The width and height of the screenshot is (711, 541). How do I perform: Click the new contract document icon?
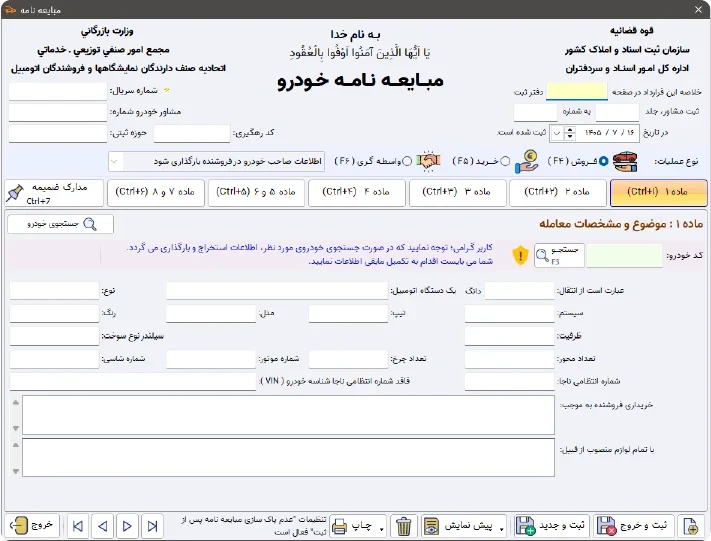click(x=691, y=526)
